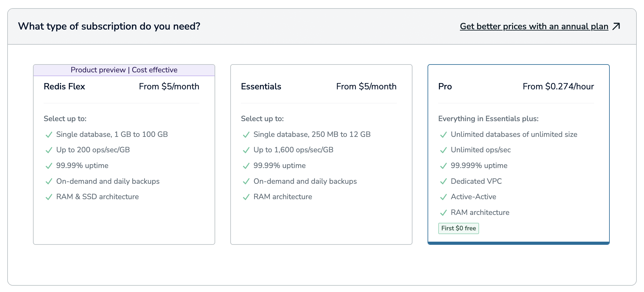Select the Pro subscription card
This screenshot has width=644, height=292.
tap(518, 154)
